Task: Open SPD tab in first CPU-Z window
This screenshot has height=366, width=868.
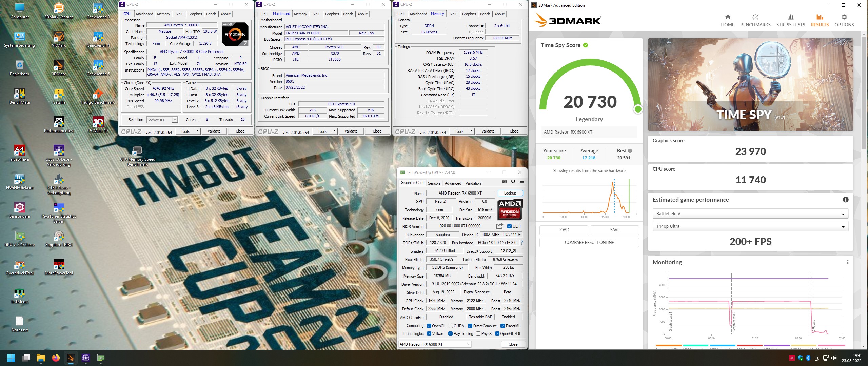Action: (179, 14)
